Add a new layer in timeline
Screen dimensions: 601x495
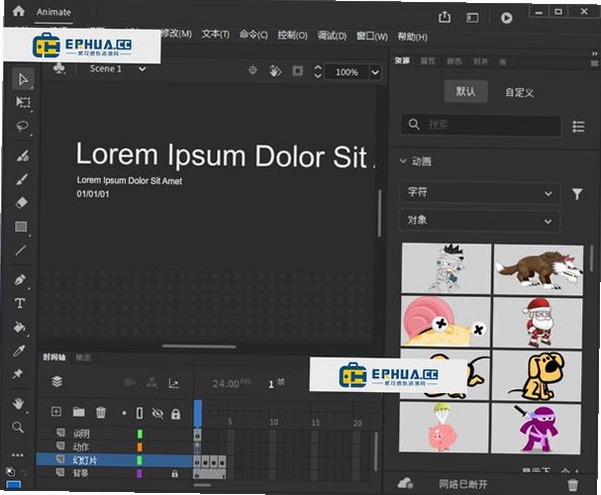(56, 411)
